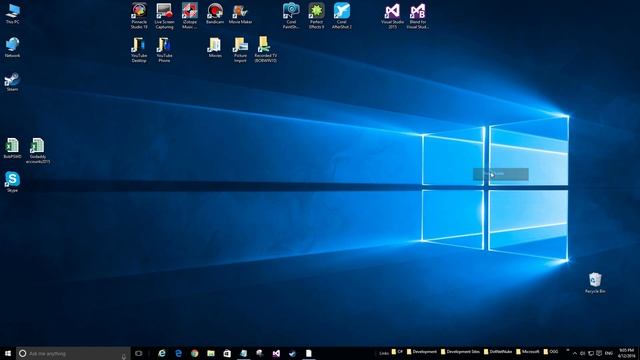Select the Pinnacle Studio 19 shortcut
640x360 pixels.
click(139, 16)
